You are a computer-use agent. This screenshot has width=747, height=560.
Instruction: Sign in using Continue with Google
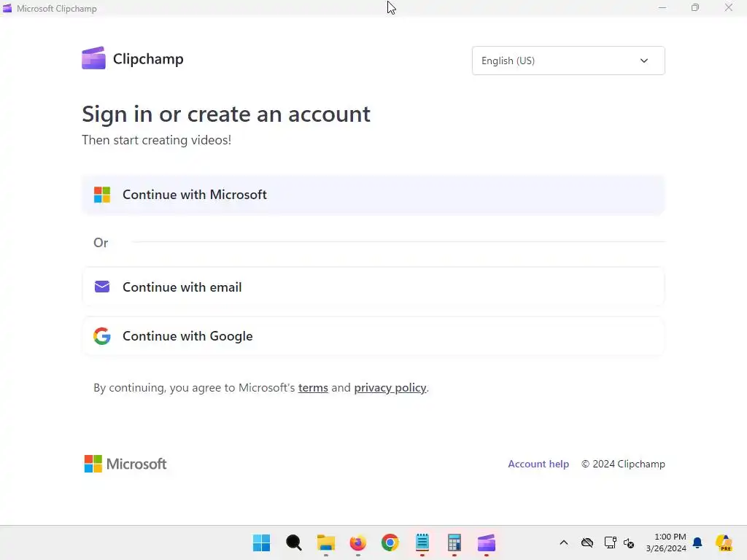tap(373, 336)
